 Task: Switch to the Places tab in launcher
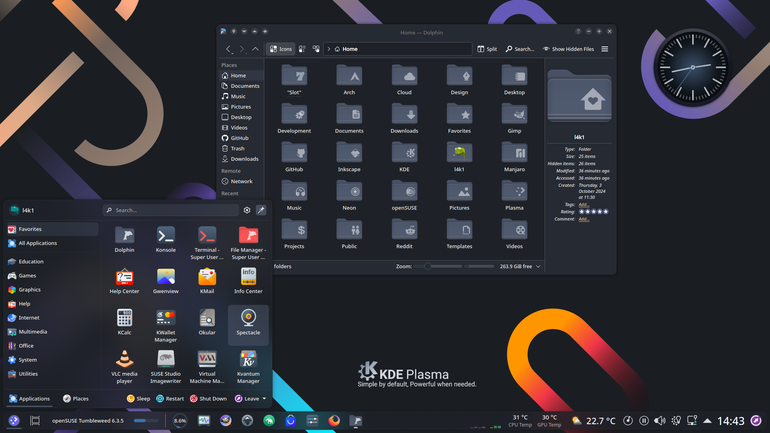[76, 399]
